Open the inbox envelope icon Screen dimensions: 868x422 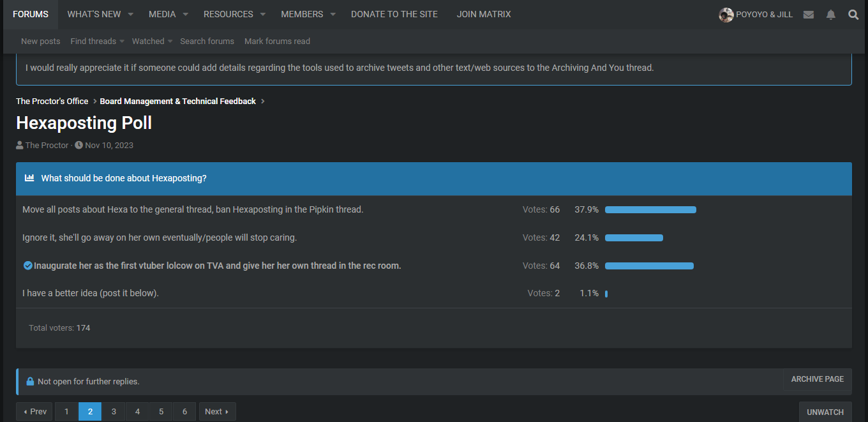pyautogui.click(x=809, y=14)
